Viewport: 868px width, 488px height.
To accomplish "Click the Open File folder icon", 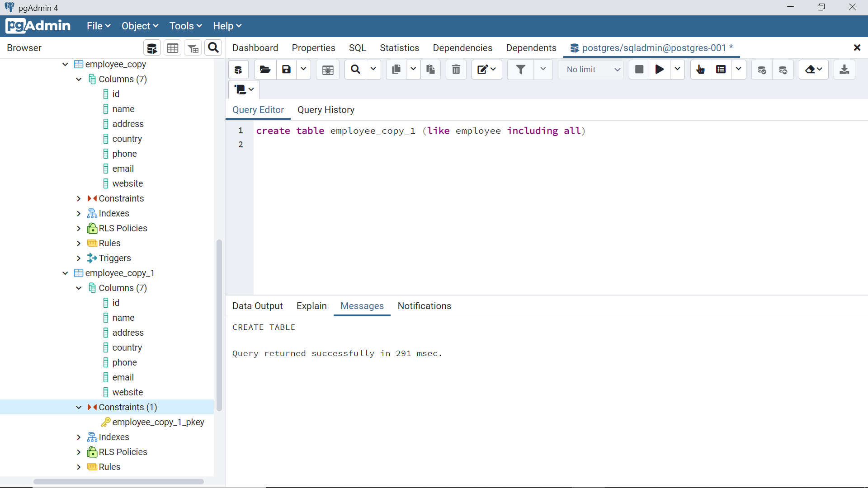I will [x=265, y=70].
